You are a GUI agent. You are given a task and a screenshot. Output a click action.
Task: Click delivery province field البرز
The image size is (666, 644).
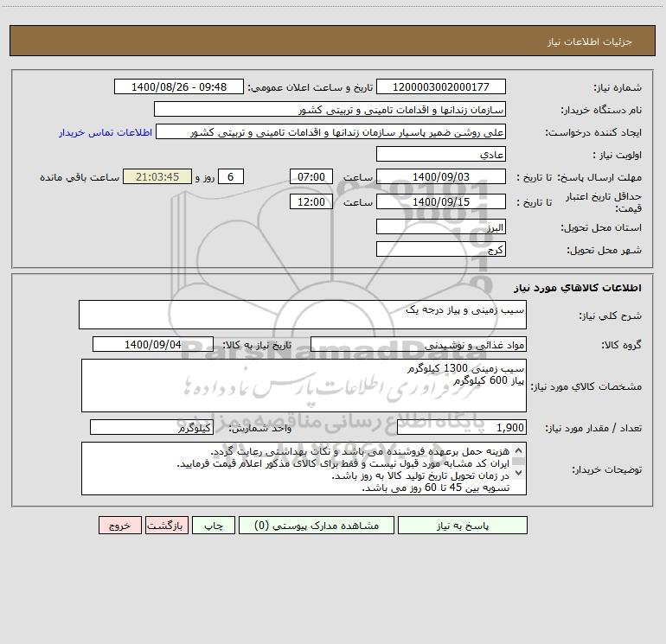(x=441, y=226)
